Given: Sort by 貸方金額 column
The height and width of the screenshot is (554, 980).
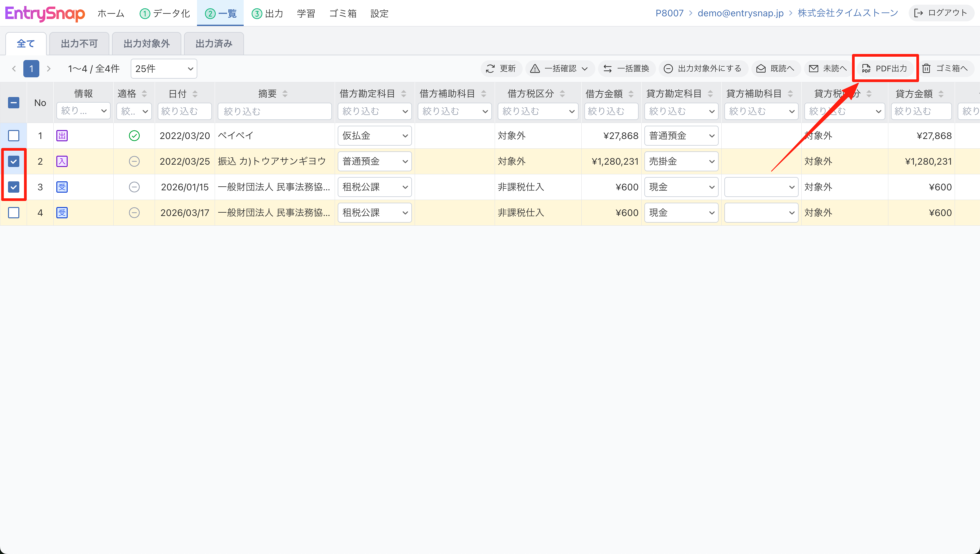Looking at the screenshot, I should (x=941, y=94).
